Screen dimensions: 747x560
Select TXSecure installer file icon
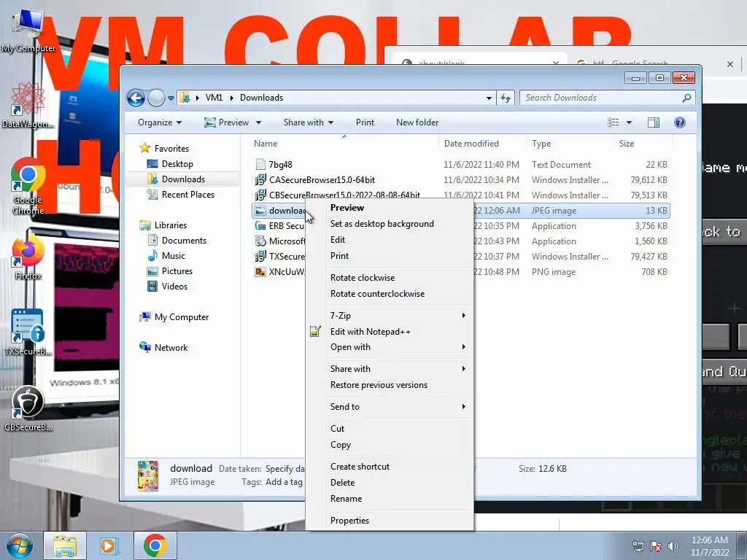[x=260, y=256]
